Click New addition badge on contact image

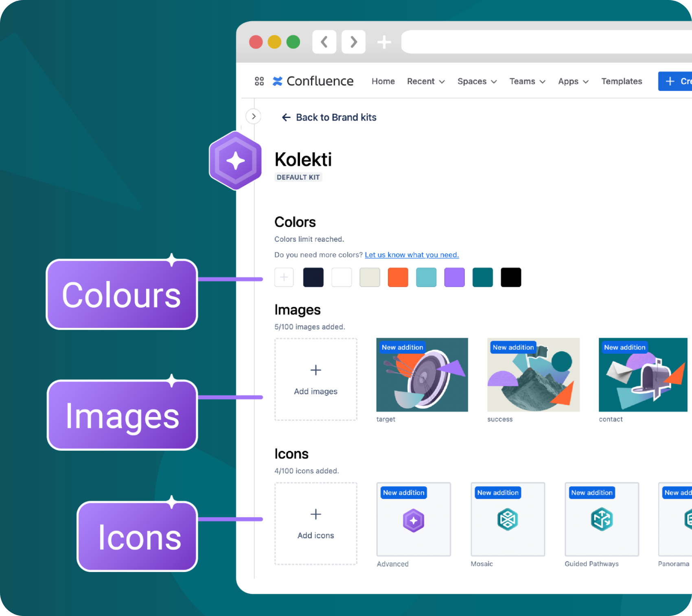coord(625,347)
